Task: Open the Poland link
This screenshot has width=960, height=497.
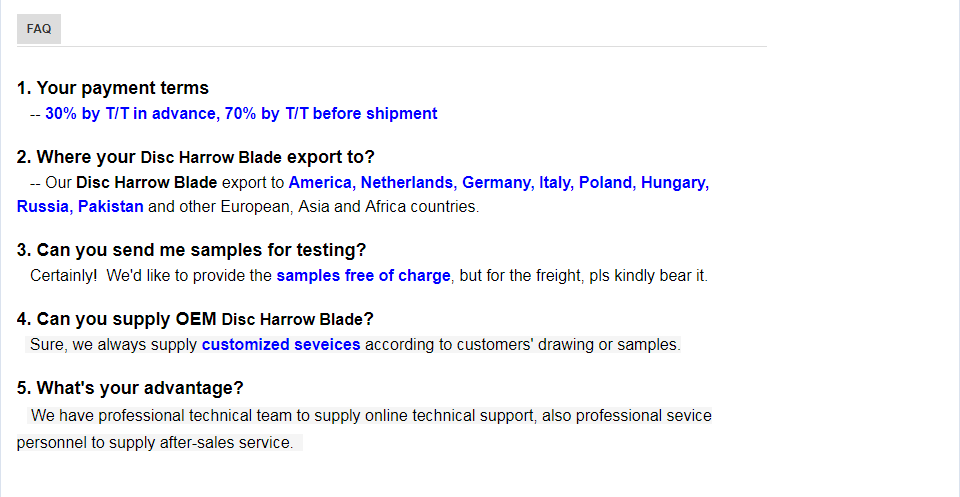Action: tap(606, 183)
